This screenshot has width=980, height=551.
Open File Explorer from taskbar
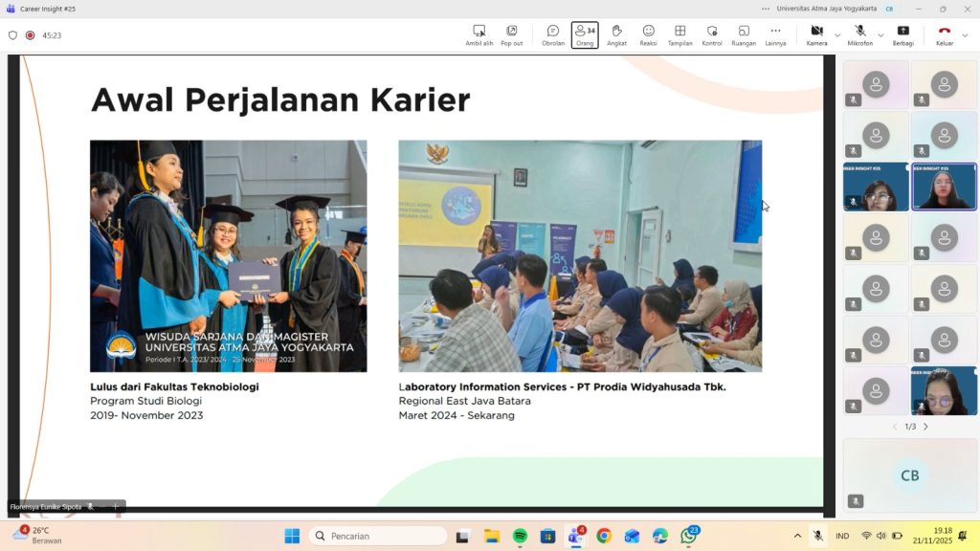click(x=492, y=536)
